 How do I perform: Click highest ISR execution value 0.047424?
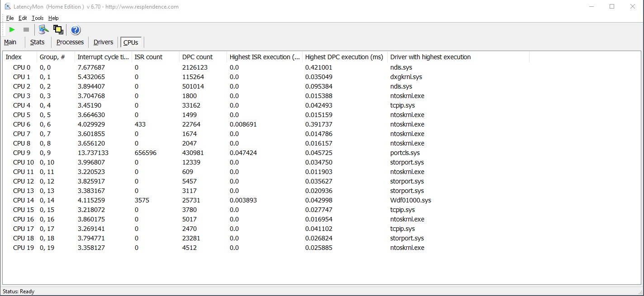(243, 153)
